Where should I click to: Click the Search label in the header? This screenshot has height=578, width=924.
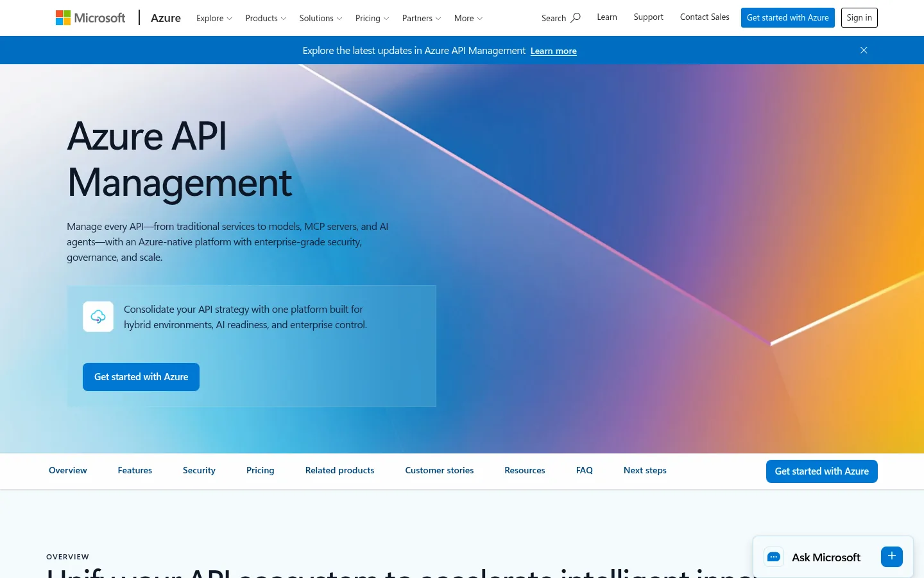(x=554, y=18)
